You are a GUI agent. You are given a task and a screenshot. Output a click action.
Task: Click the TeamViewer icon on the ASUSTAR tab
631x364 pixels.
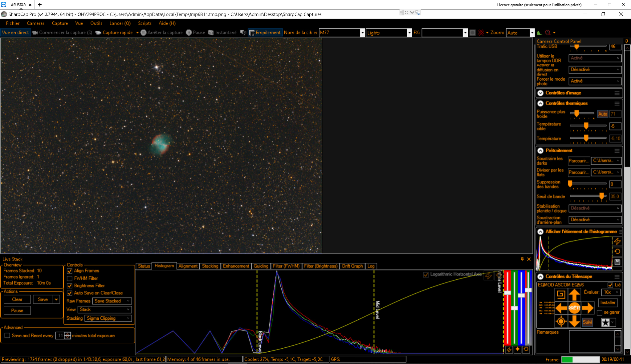click(4, 5)
